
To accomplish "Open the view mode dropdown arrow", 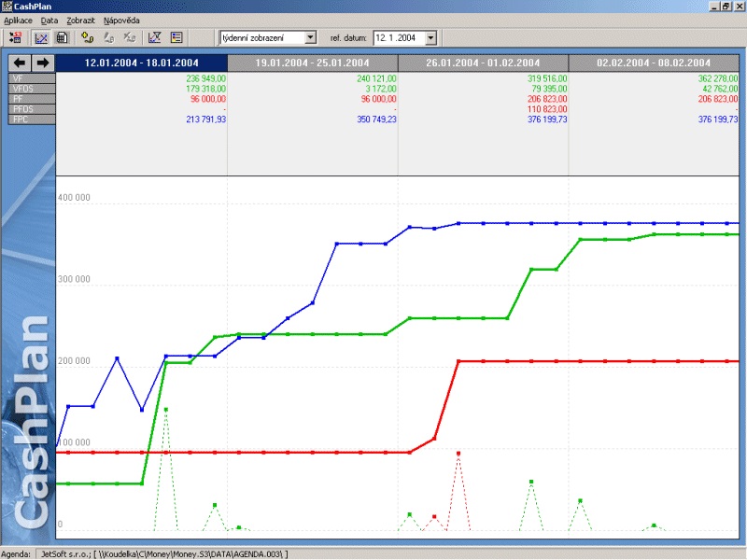I will pos(310,37).
